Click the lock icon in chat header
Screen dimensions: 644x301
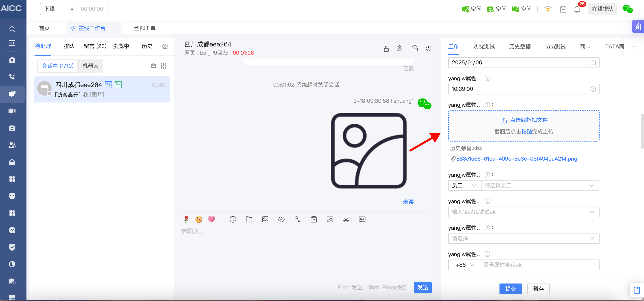[x=386, y=48]
